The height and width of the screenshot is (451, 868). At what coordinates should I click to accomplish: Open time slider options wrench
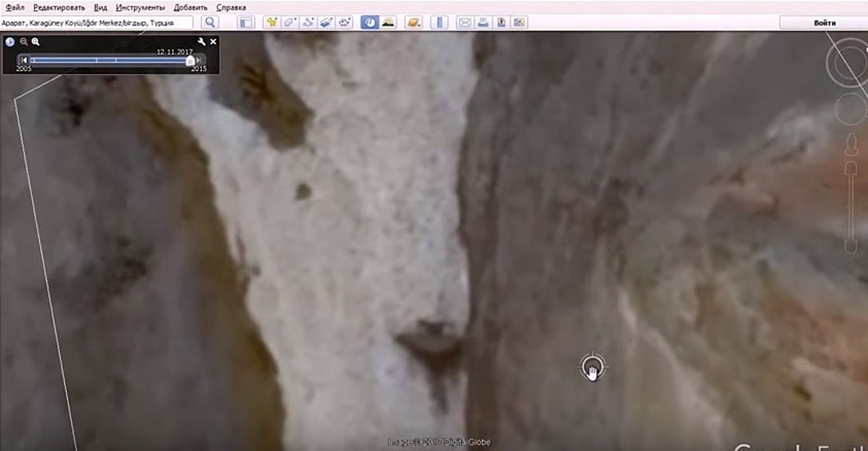pyautogui.click(x=202, y=42)
